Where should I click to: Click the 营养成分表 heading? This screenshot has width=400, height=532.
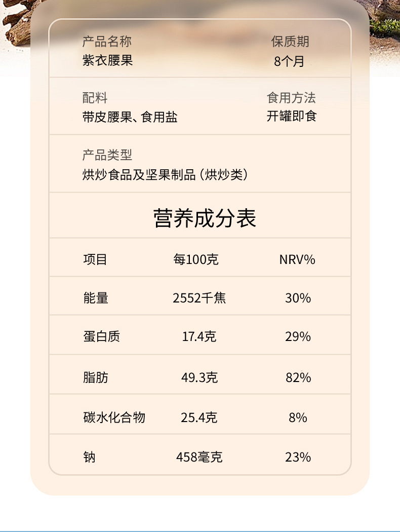click(205, 218)
